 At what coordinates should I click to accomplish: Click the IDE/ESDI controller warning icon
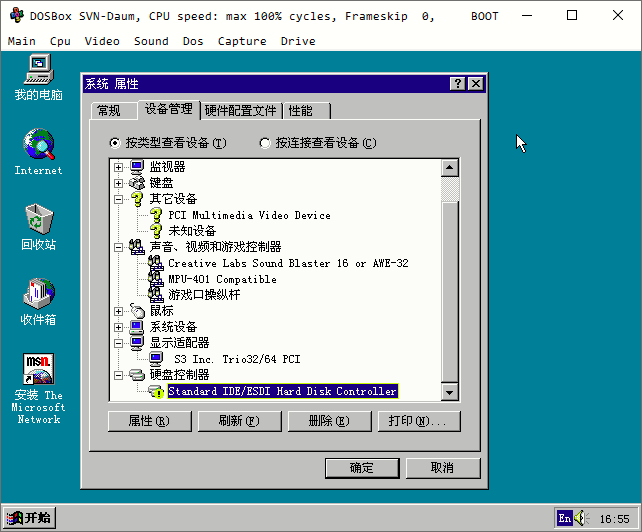(156, 391)
